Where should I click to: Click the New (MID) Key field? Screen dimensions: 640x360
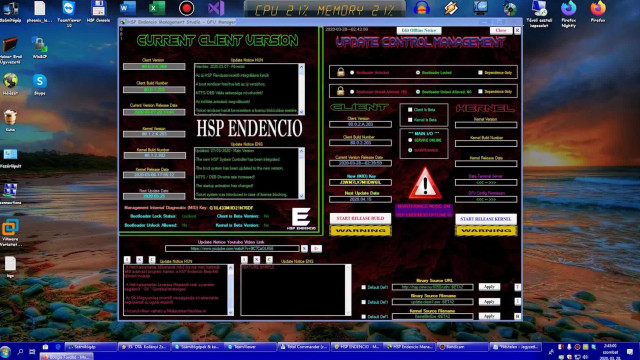tap(360, 182)
